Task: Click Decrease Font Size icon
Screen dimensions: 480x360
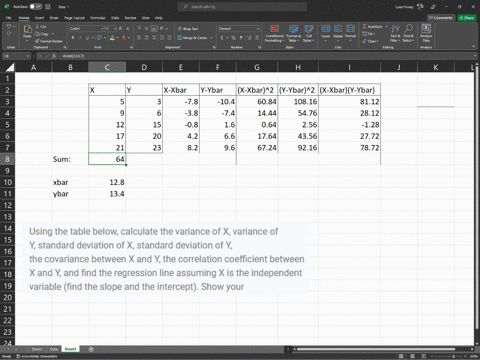Action: (x=127, y=29)
